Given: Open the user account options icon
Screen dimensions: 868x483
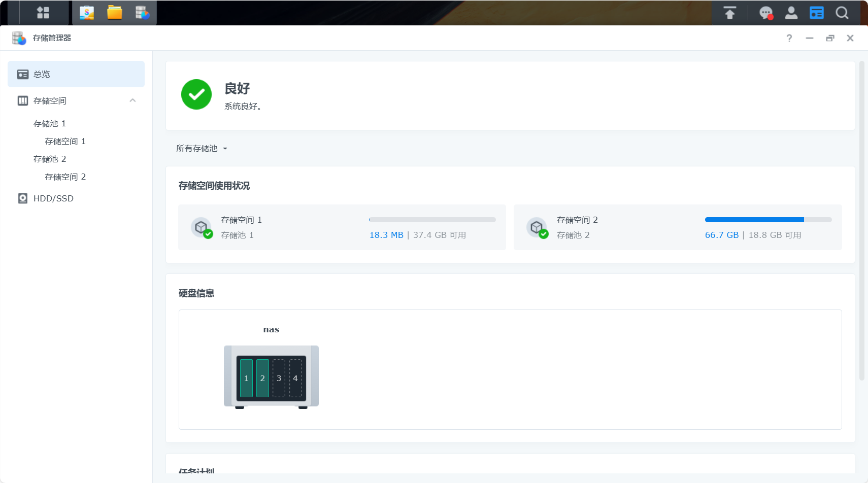Looking at the screenshot, I should point(791,13).
